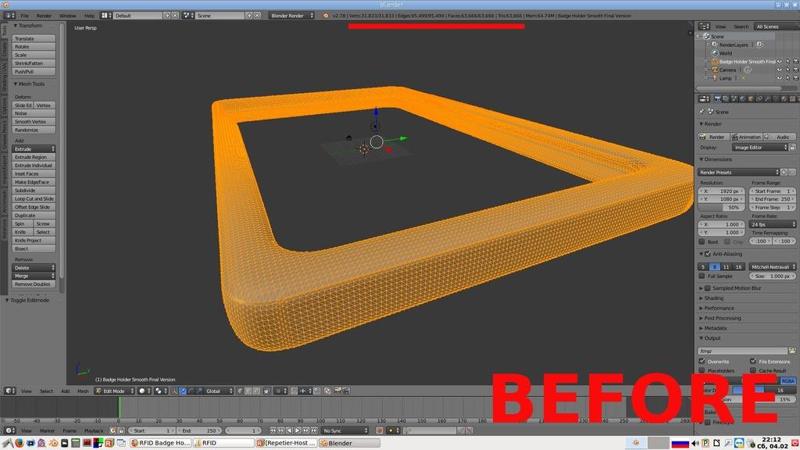Toggle the Placeholders checkbox
Viewport: 800px width, 450px height.
click(702, 370)
